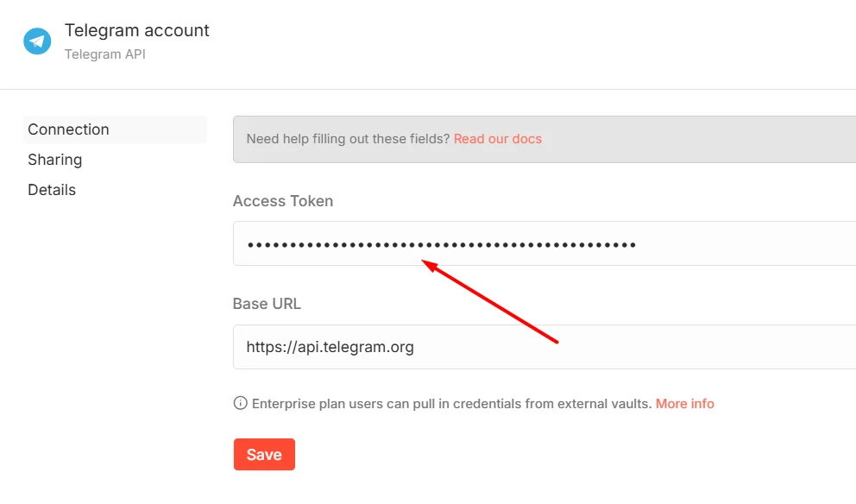Screen dimensions: 856x504
Task: Click the gray Need help filling banner text
Action: (349, 139)
